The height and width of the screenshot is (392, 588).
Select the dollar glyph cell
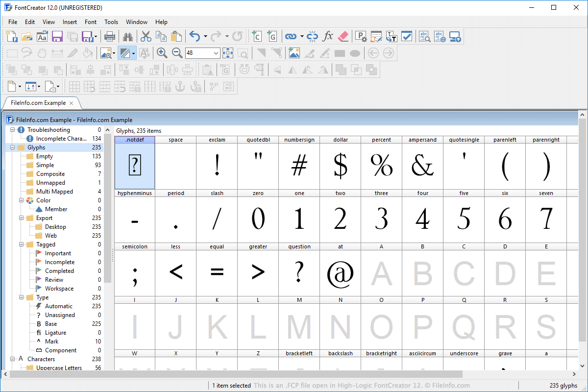pyautogui.click(x=340, y=163)
